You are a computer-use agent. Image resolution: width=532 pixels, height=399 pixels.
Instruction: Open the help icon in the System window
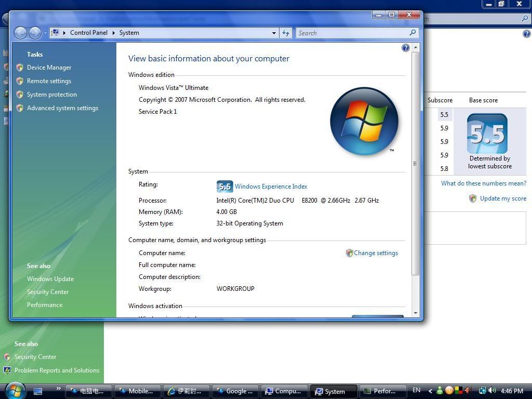405,48
